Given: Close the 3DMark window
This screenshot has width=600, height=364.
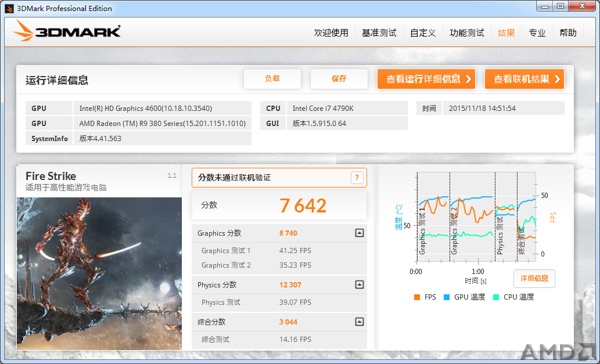Looking at the screenshot, I should (x=583, y=6).
